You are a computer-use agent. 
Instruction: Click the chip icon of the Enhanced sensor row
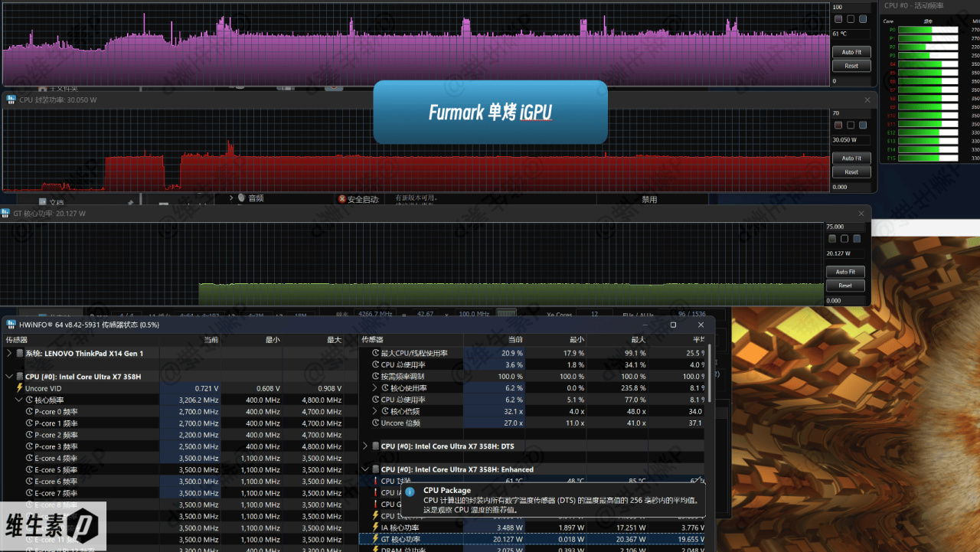(x=375, y=469)
